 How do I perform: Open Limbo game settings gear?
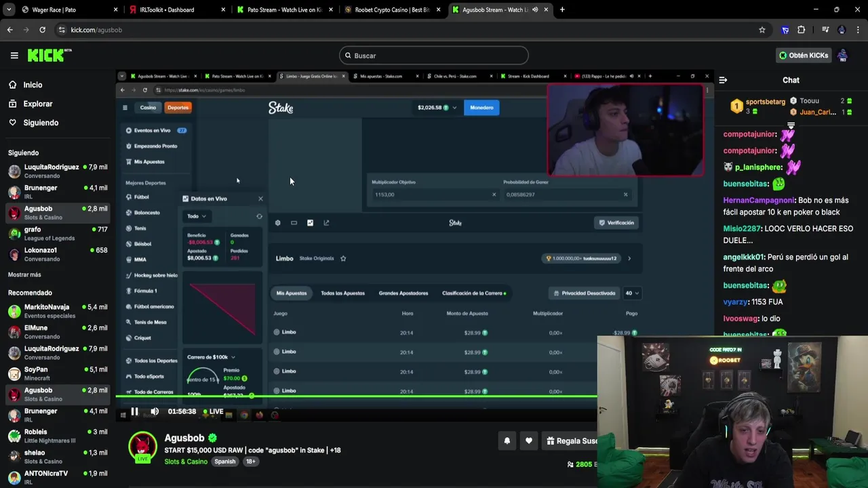277,222
